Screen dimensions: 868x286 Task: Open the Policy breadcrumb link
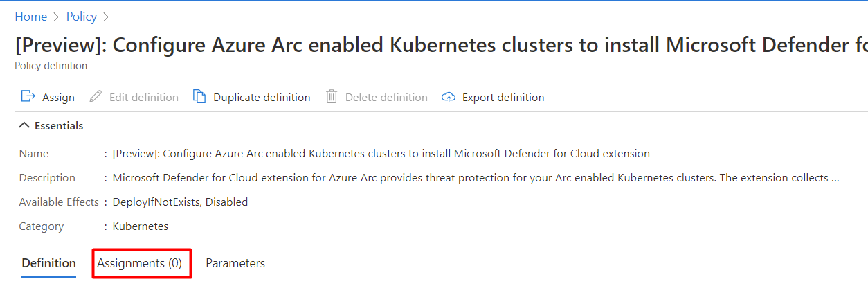81,17
